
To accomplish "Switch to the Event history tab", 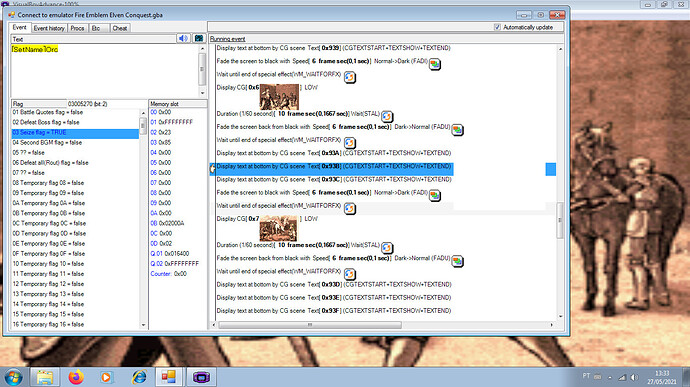I will [49, 28].
